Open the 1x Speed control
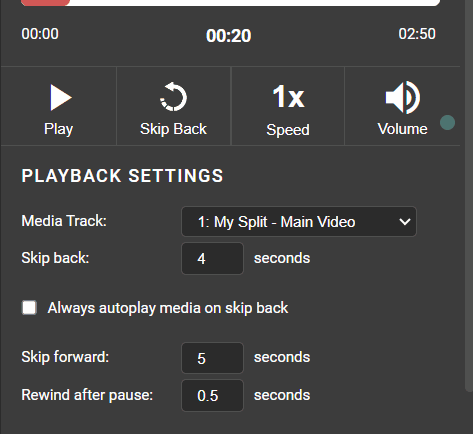473x434 pixels. point(288,106)
